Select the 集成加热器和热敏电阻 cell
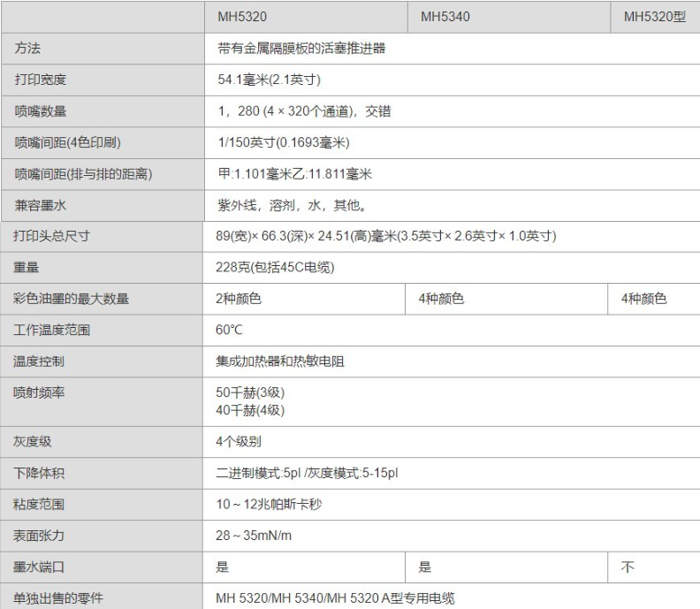This screenshot has width=700, height=609. click(x=452, y=362)
